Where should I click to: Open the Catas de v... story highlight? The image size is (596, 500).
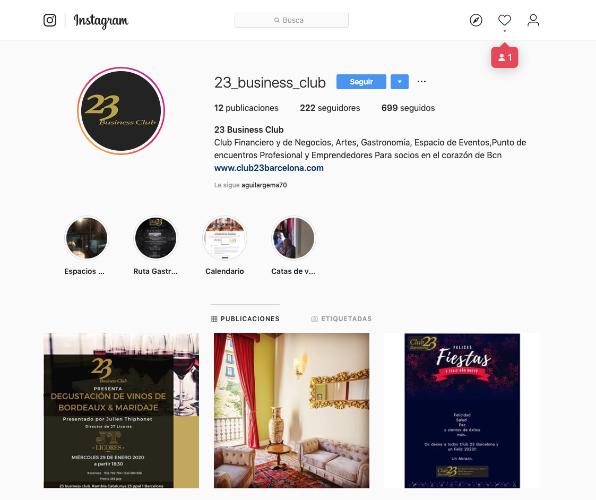point(293,238)
